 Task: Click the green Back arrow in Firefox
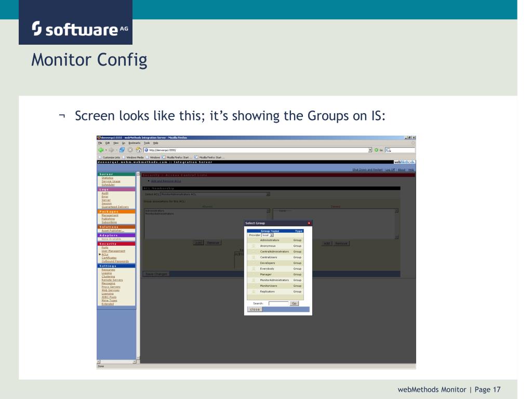coord(101,150)
